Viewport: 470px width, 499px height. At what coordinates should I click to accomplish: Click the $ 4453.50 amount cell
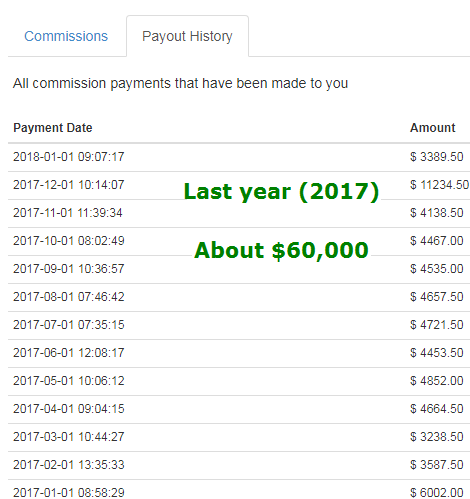pos(437,353)
